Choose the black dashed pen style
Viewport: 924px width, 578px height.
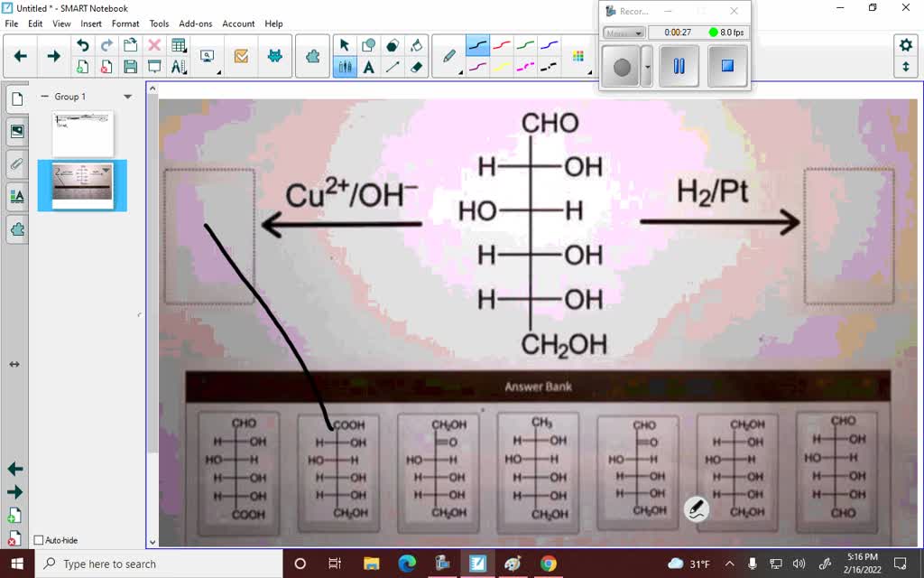549,67
